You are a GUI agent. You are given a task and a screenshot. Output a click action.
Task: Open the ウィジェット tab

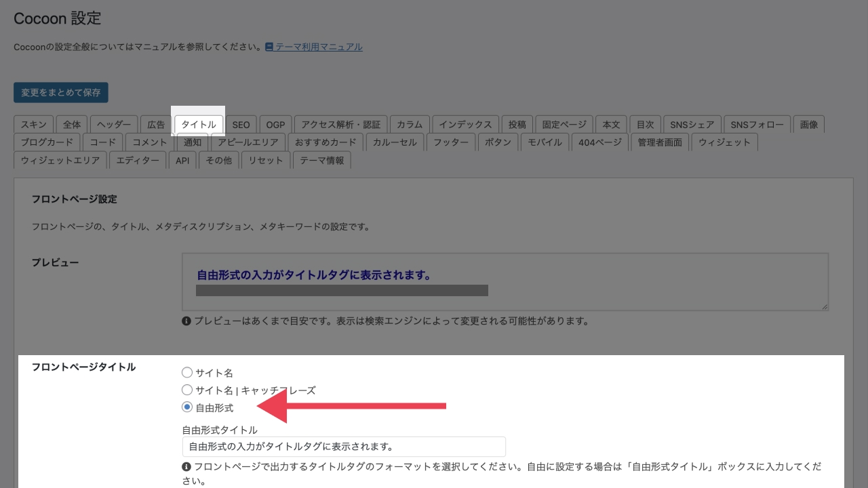(725, 142)
